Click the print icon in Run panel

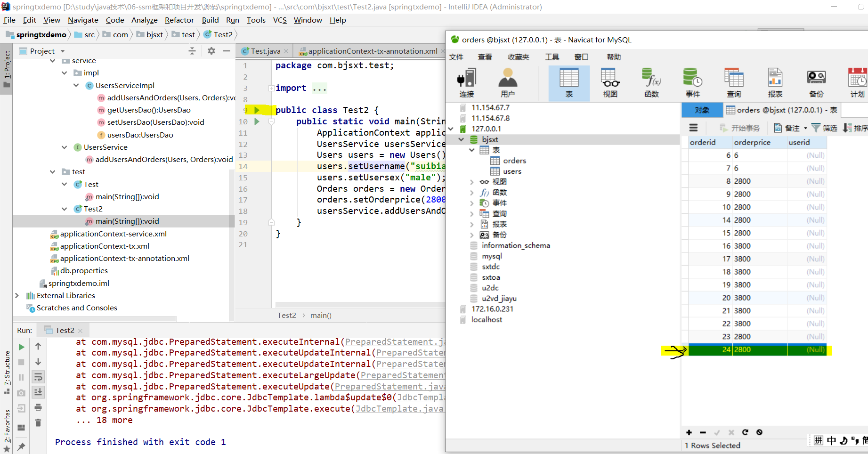(x=38, y=407)
